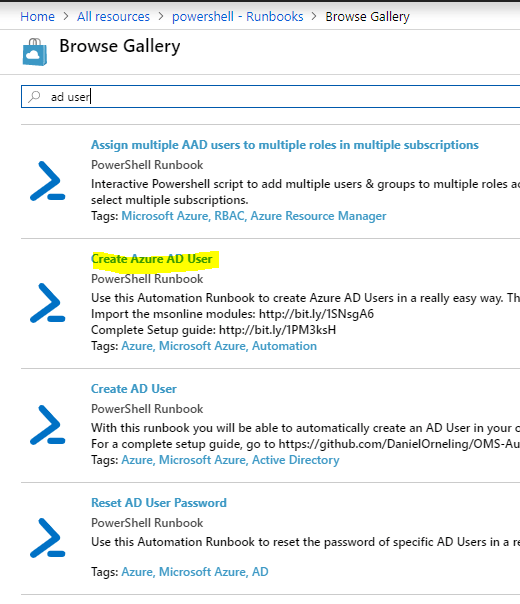Open the Create AD User runbook
Image resolution: width=520 pixels, height=604 pixels.
point(134,389)
